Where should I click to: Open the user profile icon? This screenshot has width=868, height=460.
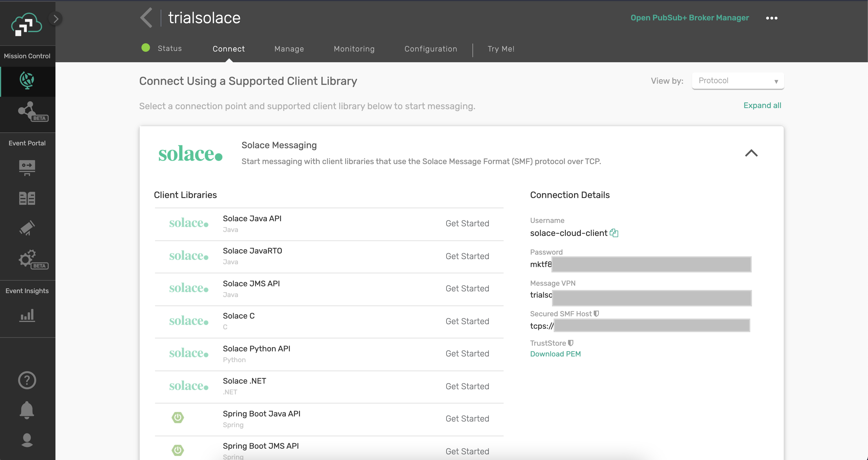click(27, 440)
